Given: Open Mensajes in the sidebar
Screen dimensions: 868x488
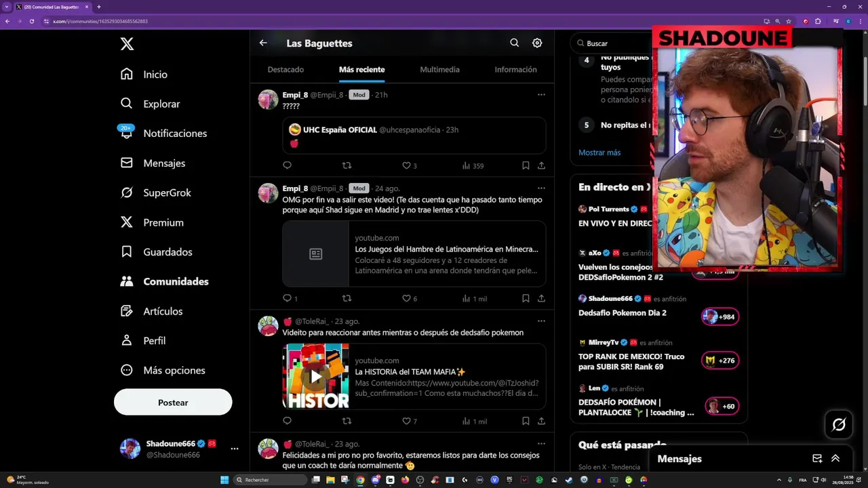Looking at the screenshot, I should [153, 163].
